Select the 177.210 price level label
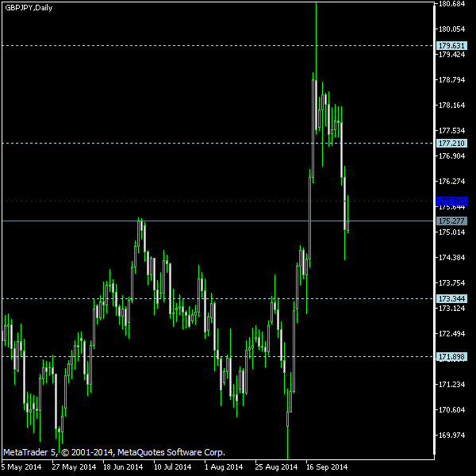This screenshot has width=476, height=476. click(451, 144)
